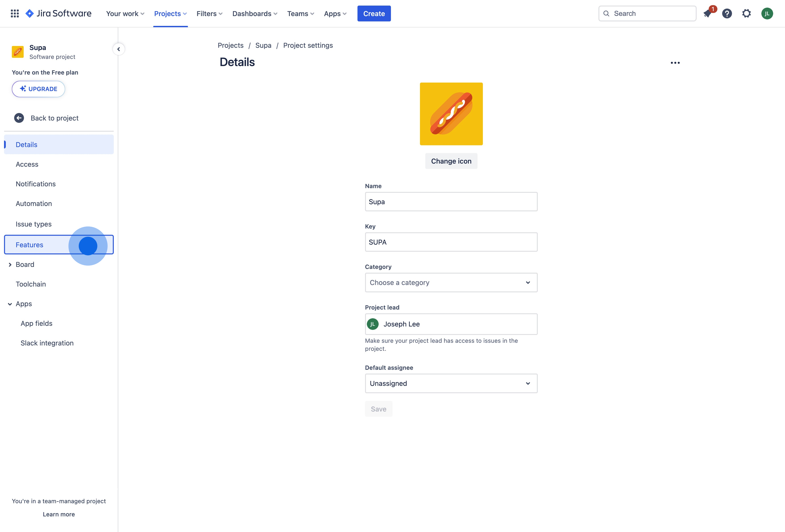785x532 pixels.
Task: Open Jira settings via gear icon
Action: click(746, 14)
